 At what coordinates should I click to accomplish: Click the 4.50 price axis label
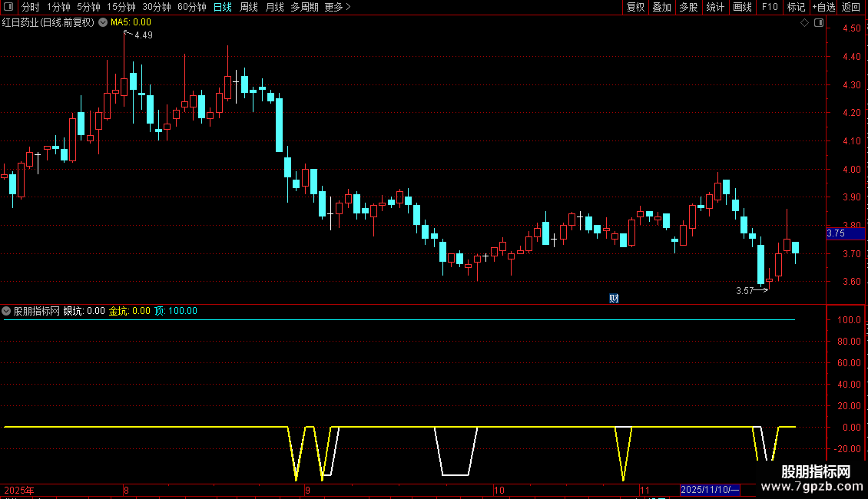(852, 28)
